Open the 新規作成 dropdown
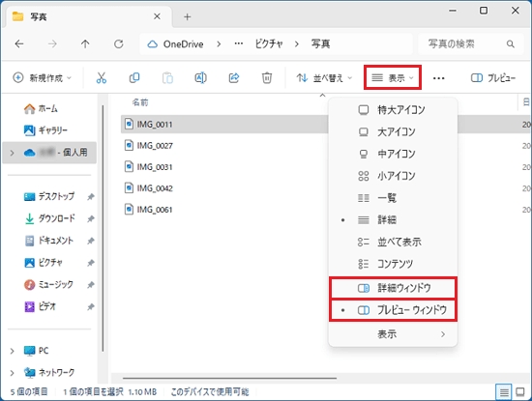The width and height of the screenshot is (532, 401). tap(43, 78)
